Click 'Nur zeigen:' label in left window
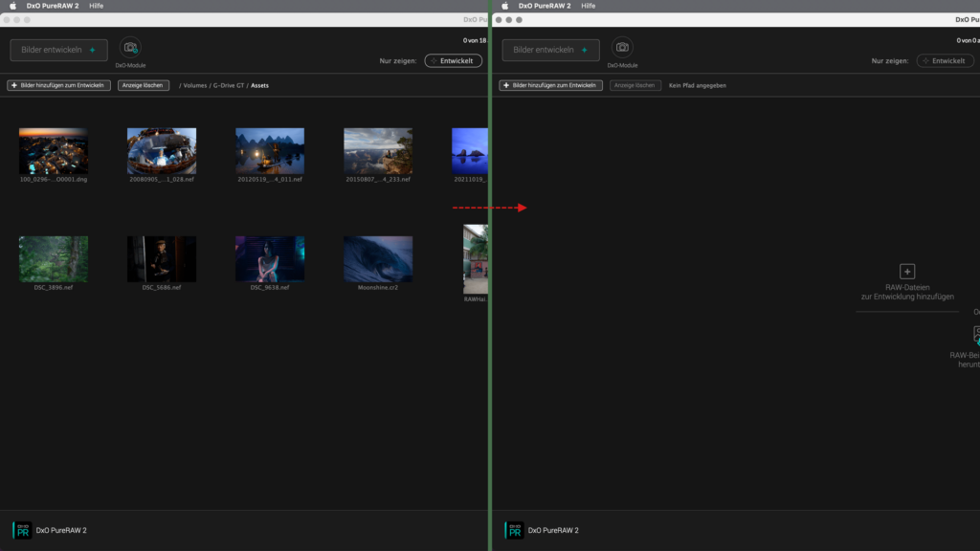Image resolution: width=980 pixels, height=551 pixels. coord(397,60)
